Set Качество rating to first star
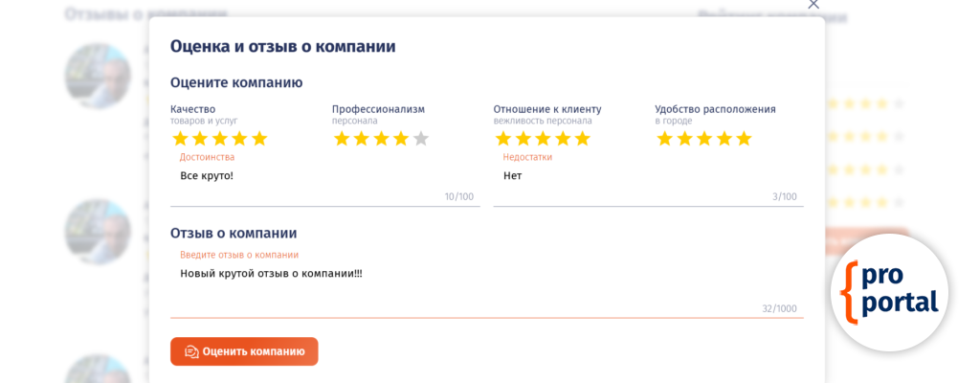This screenshot has height=383, width=980. coord(180,139)
